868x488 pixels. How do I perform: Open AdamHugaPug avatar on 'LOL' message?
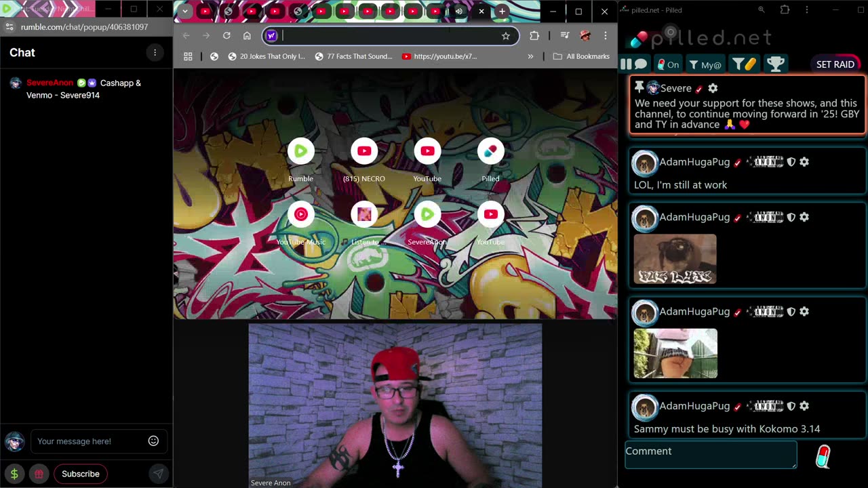coord(644,163)
